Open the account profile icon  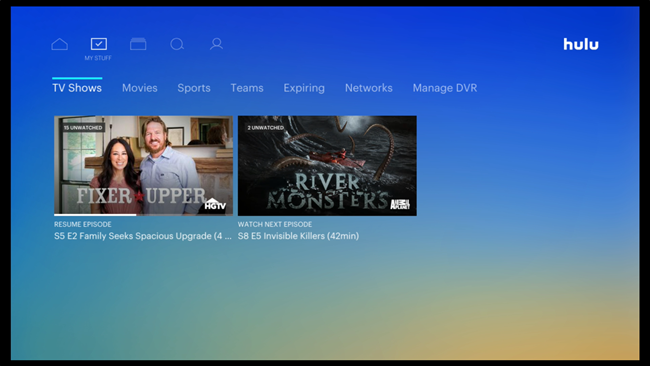pyautogui.click(x=216, y=44)
